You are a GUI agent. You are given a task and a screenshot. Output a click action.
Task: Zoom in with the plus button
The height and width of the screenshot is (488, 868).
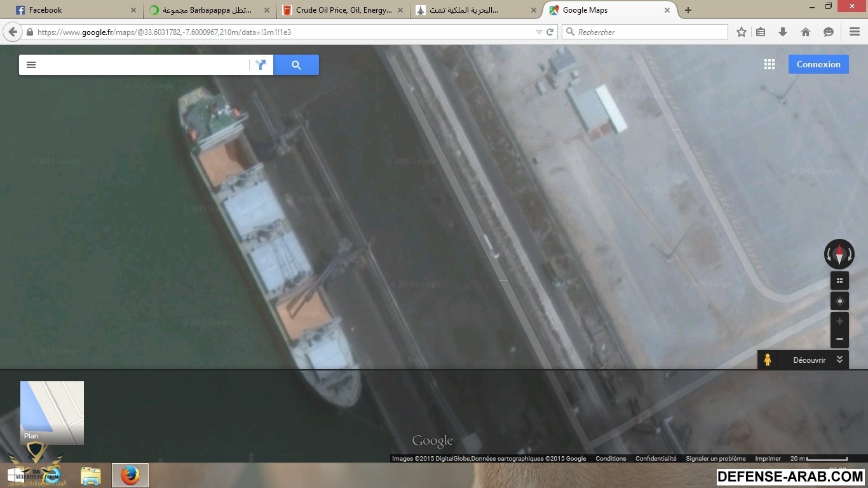pos(839,322)
